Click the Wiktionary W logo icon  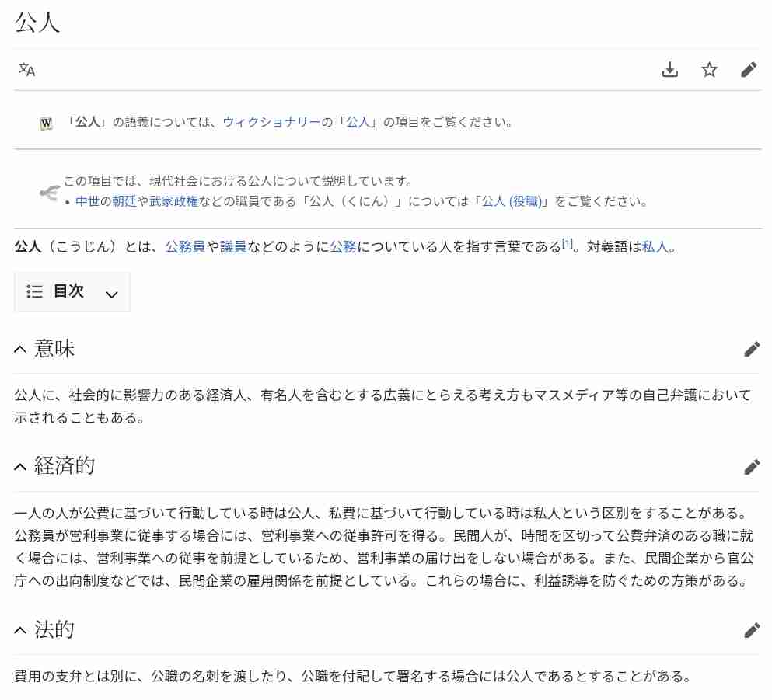pos(46,123)
